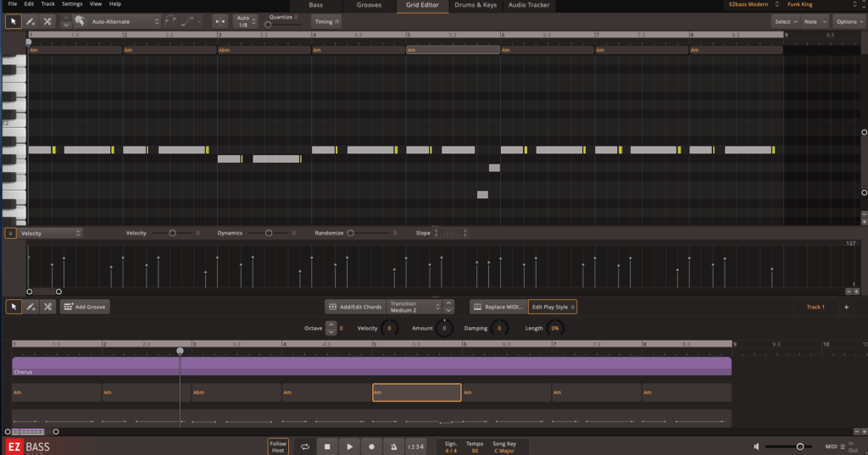
Task: Toggle the metronome click
Action: click(393, 447)
